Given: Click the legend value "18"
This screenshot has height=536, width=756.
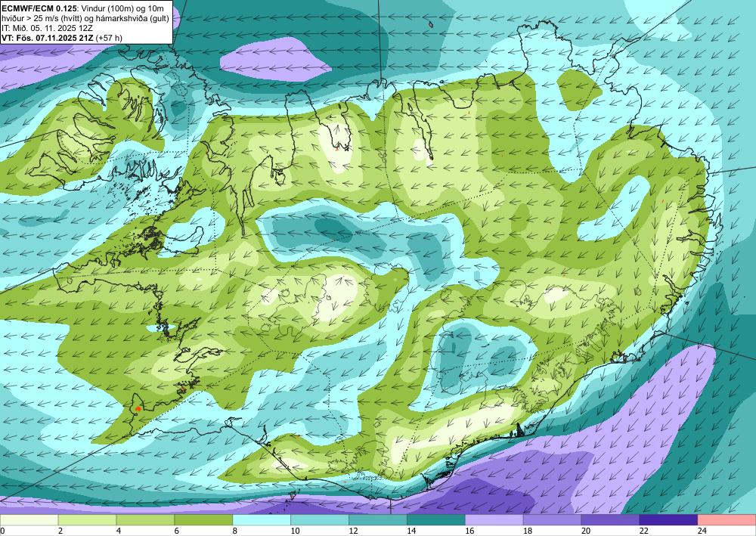Looking at the screenshot, I should [528, 531].
